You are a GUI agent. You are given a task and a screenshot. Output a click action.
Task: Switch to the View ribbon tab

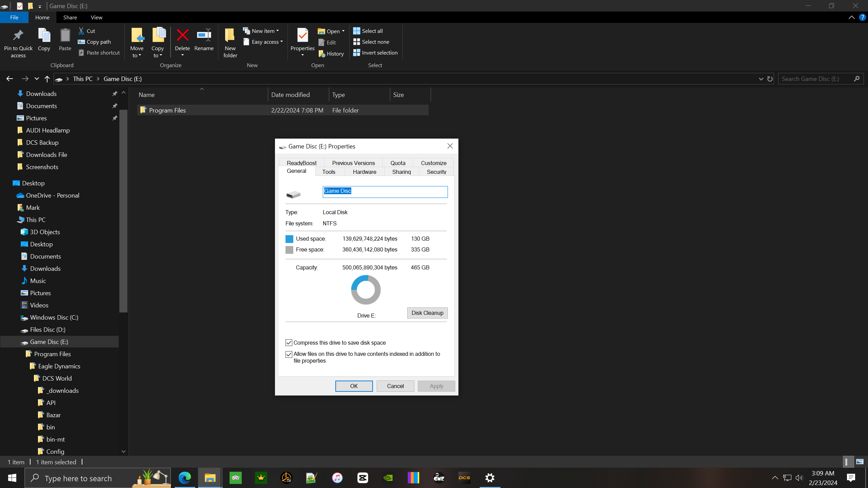pos(96,17)
